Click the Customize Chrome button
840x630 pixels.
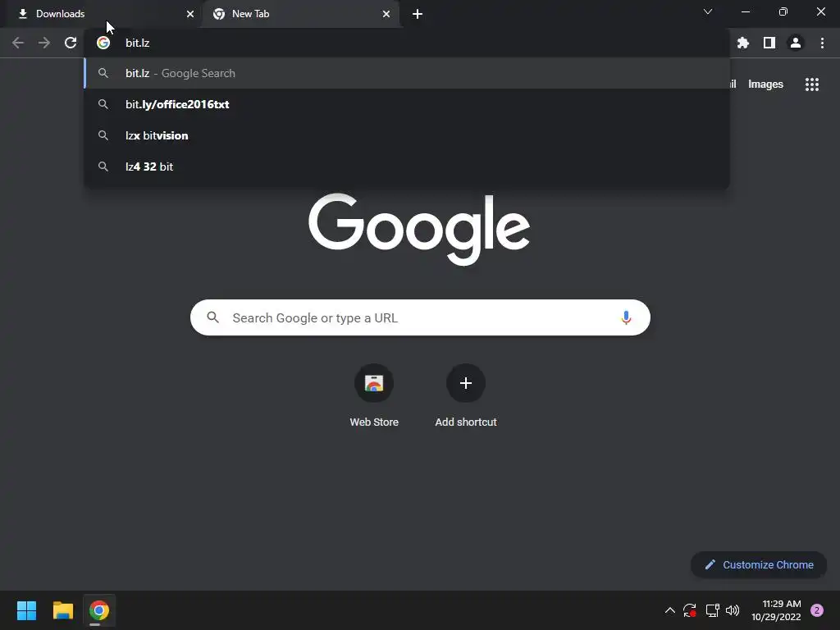759,564
